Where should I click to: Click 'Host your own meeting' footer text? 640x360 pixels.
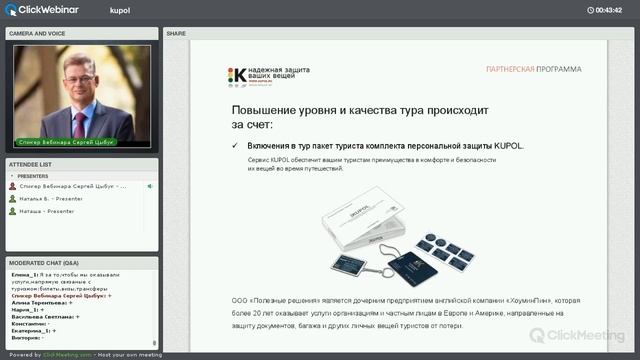130,355
